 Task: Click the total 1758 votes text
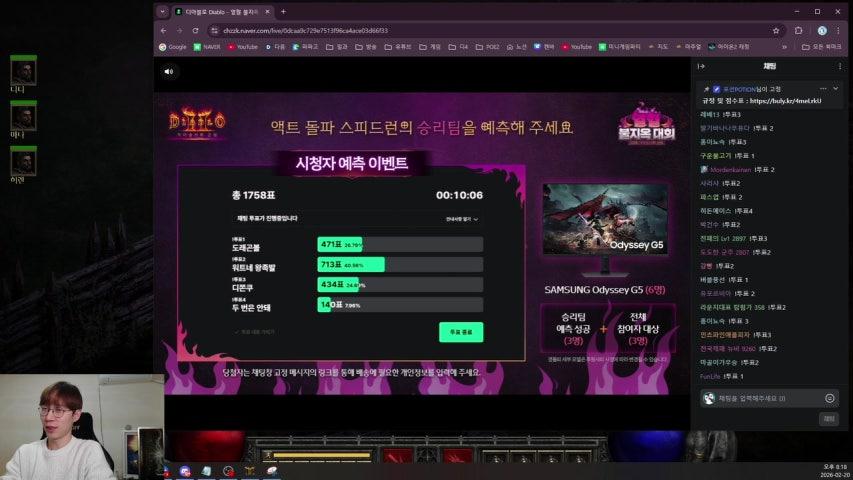pyautogui.click(x=254, y=195)
